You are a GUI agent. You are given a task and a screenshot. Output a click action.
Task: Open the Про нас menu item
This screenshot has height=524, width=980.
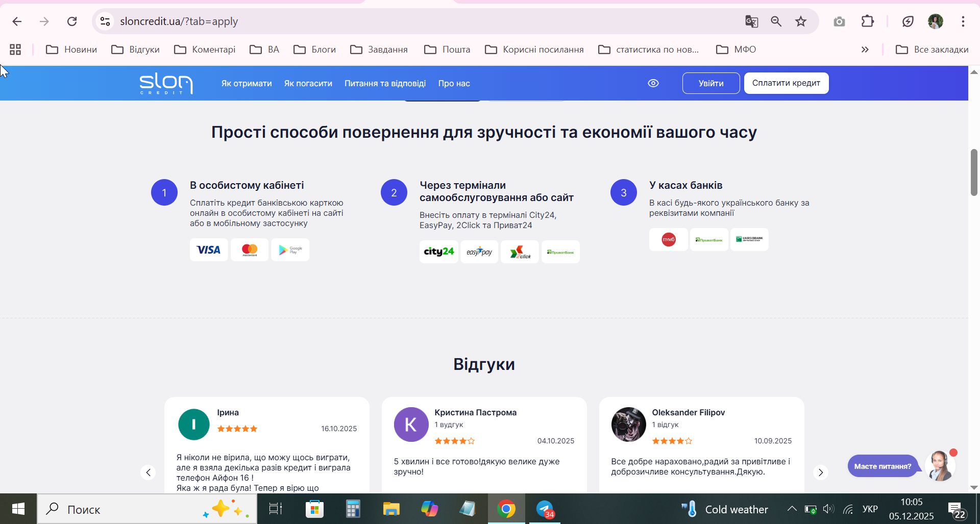pyautogui.click(x=454, y=83)
